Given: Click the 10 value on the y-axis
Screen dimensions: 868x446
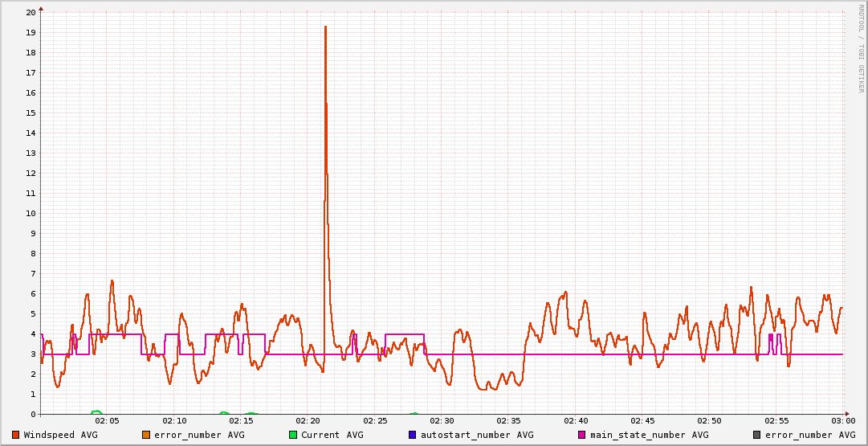Looking at the screenshot, I should pos(31,214).
